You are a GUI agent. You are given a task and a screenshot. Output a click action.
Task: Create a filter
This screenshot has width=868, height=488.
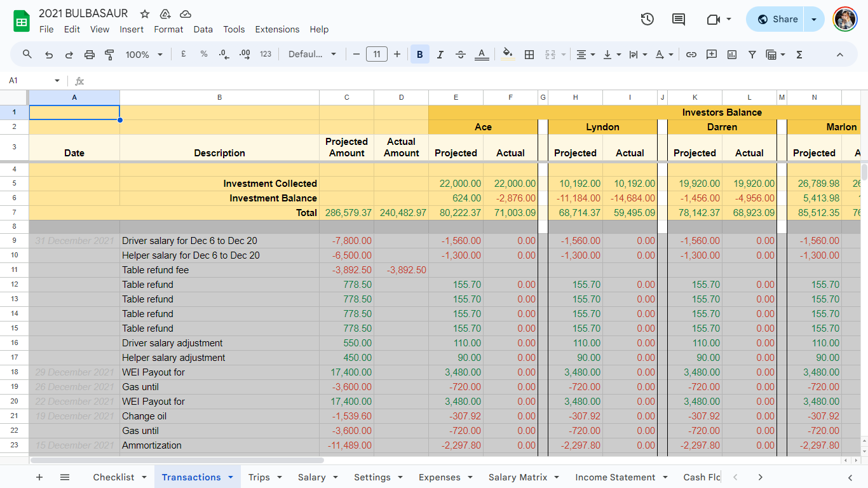point(752,55)
